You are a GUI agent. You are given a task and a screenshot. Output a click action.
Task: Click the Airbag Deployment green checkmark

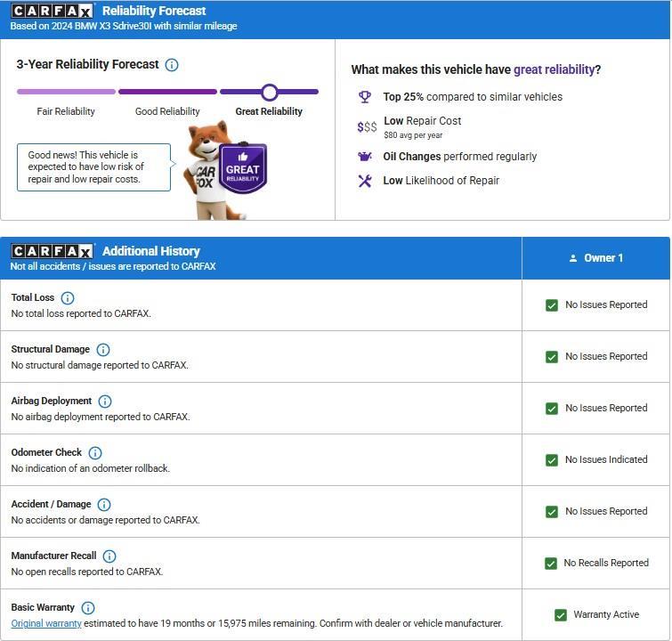552,408
